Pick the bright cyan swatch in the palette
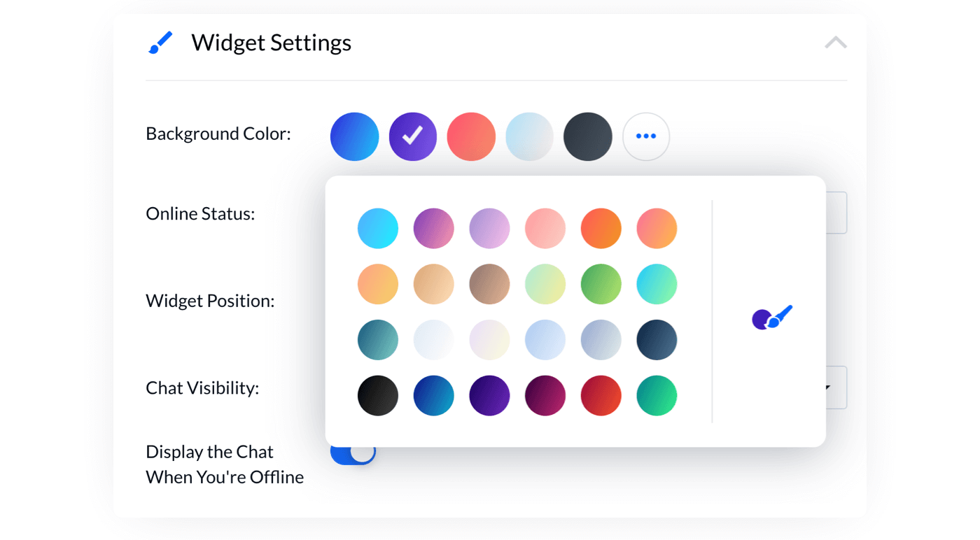Image resolution: width=980 pixels, height=540 pixels. pyautogui.click(x=377, y=227)
